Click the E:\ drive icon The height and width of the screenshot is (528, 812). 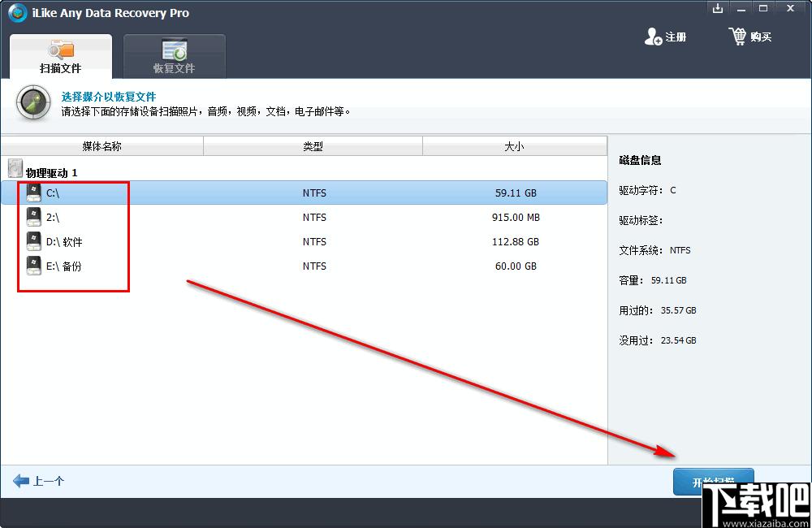[x=33, y=266]
